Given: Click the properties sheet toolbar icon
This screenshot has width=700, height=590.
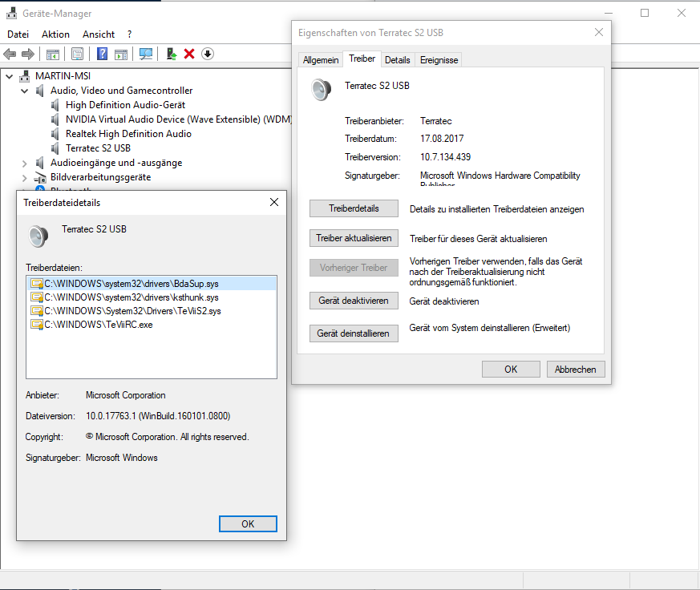Looking at the screenshot, I should point(77,54).
